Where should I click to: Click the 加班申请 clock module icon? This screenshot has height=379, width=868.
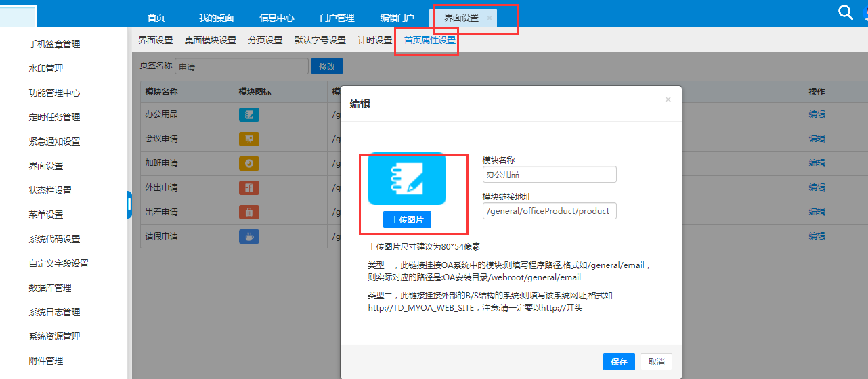point(248,163)
